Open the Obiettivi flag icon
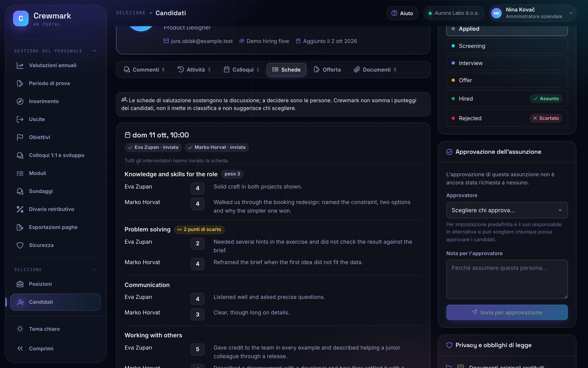The width and height of the screenshot is (588, 368). click(20, 137)
